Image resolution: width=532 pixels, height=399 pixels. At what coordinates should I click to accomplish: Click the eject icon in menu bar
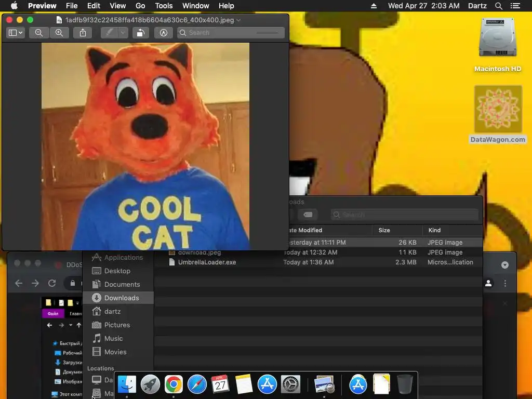[x=374, y=6]
